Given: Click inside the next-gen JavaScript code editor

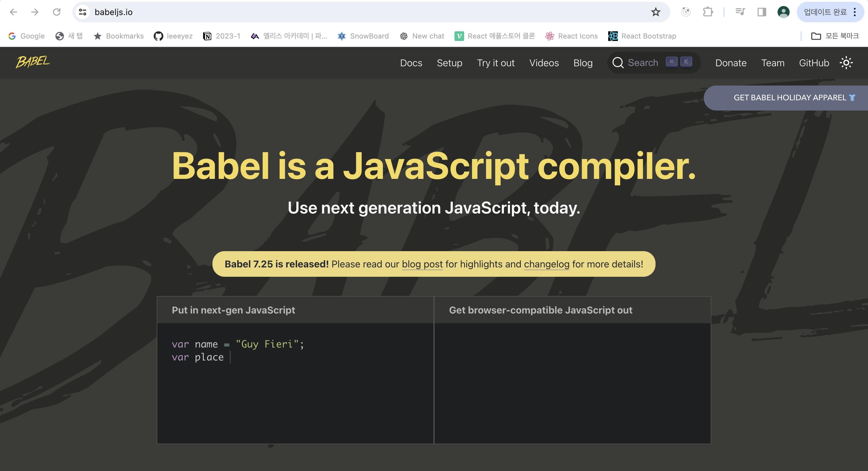Looking at the screenshot, I should [295, 383].
